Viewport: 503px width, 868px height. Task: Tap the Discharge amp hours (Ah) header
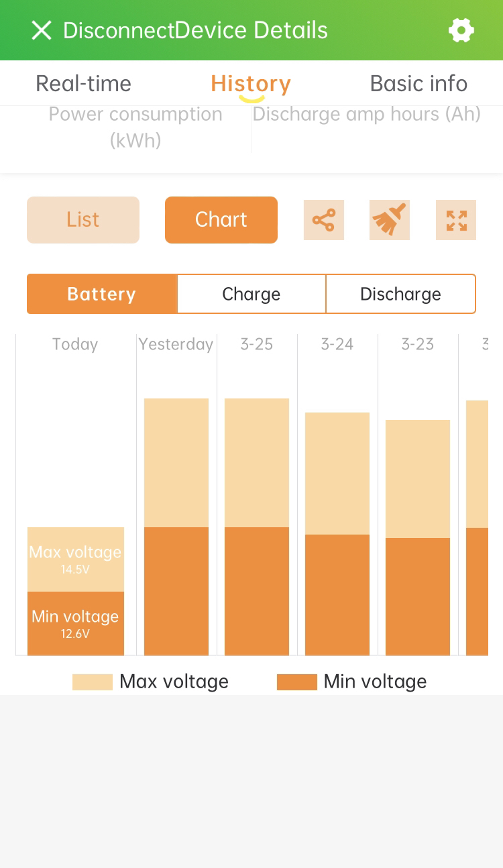pos(366,115)
